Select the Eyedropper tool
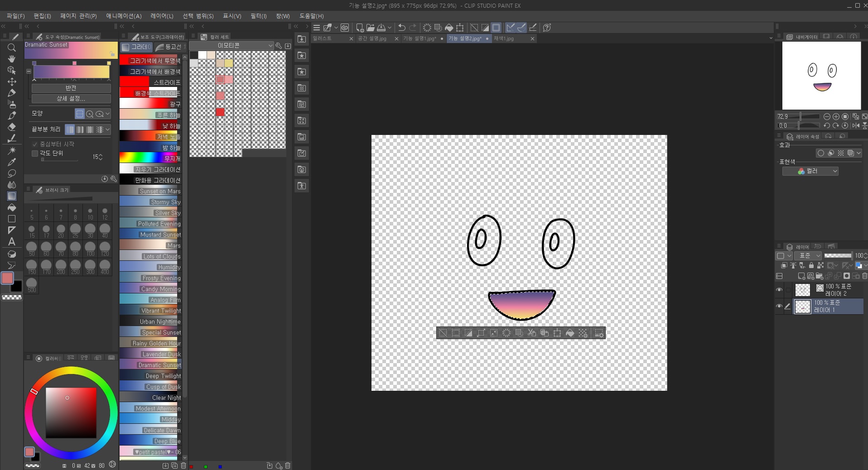The width and height of the screenshot is (868, 470). pyautogui.click(x=12, y=162)
